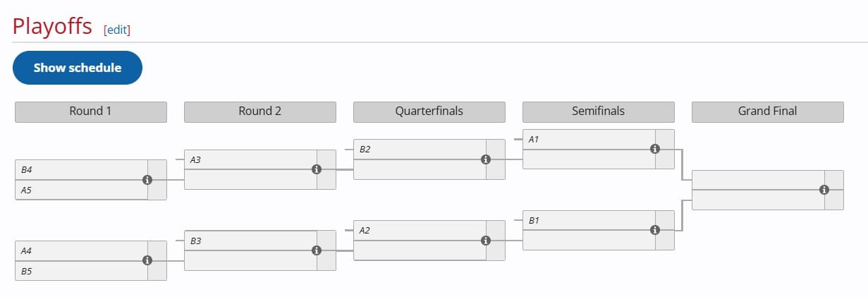View info for A1 semifinal match

[654, 149]
